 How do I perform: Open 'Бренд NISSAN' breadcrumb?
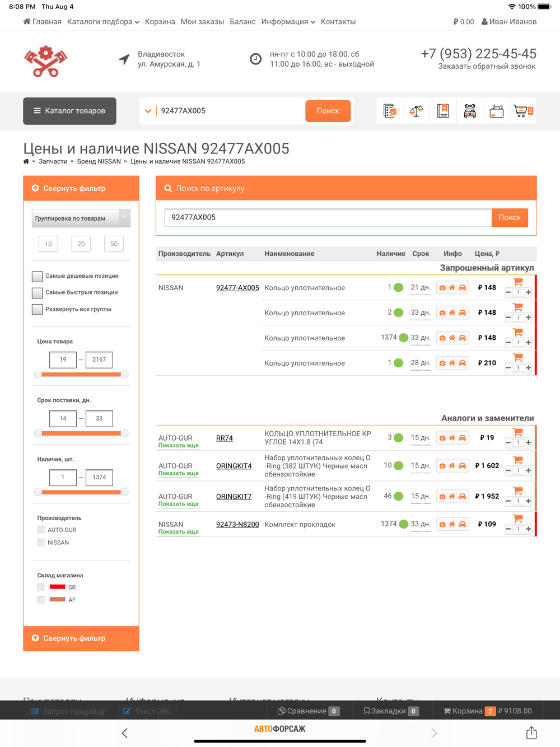[99, 161]
